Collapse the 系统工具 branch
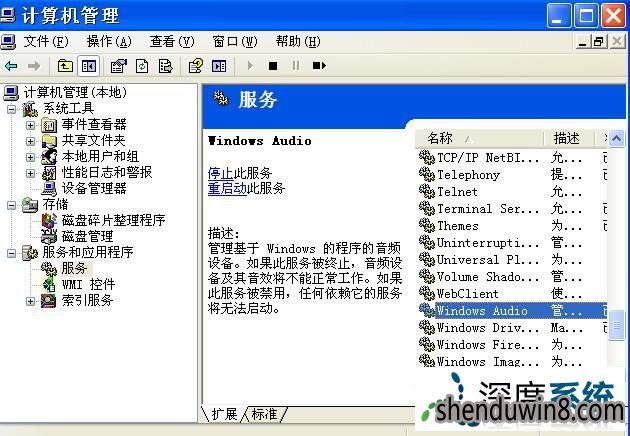630x436 pixels. [x=12, y=108]
